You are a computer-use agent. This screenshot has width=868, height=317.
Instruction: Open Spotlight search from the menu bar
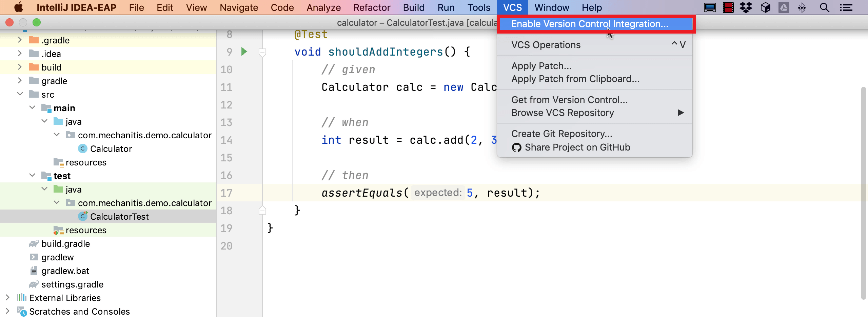824,7
